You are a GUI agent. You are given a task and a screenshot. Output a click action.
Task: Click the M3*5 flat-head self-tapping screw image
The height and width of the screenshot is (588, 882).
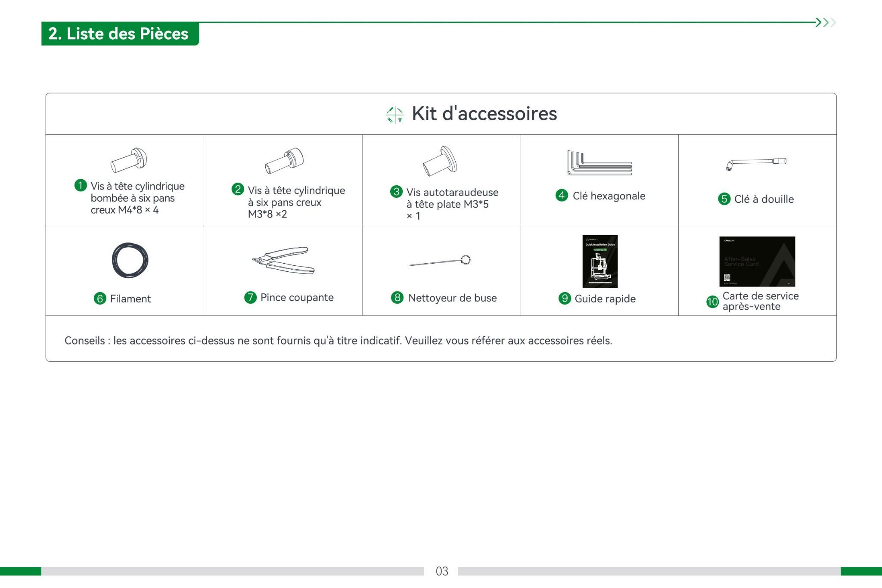point(440,161)
